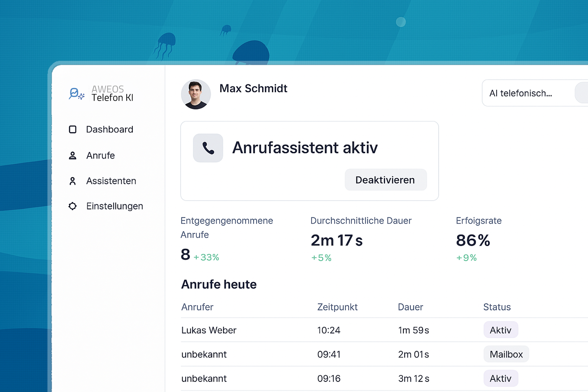Click the Anrufassistent aktiv heading
Viewport: 588px width, 392px height.
point(305,148)
